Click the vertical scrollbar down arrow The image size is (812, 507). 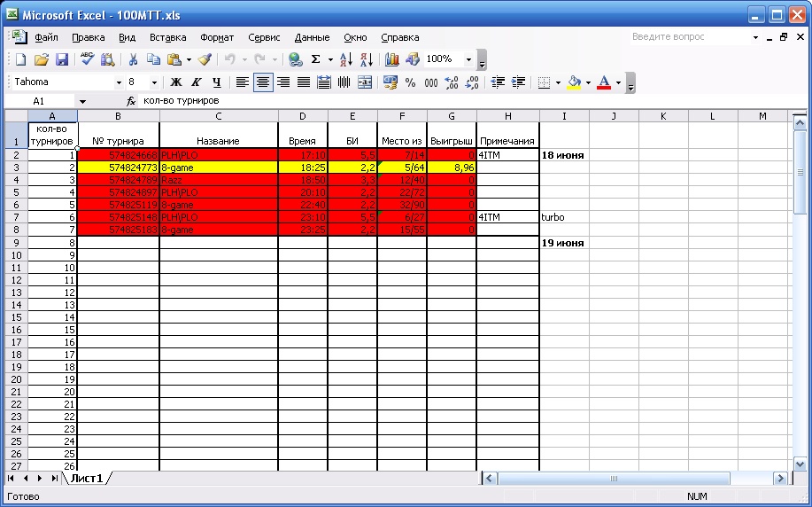(800, 464)
